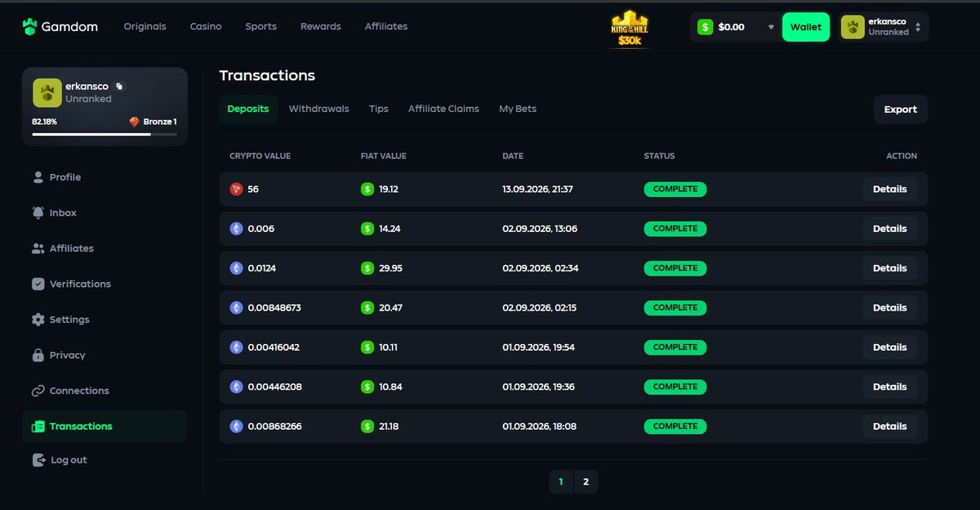Switch to the My Bets tab
The image size is (980, 510).
(518, 109)
